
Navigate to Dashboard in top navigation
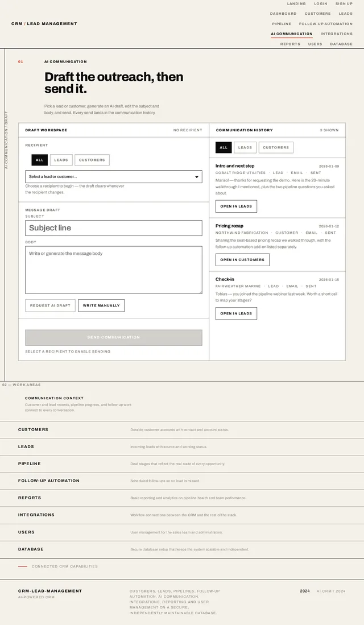(x=283, y=14)
